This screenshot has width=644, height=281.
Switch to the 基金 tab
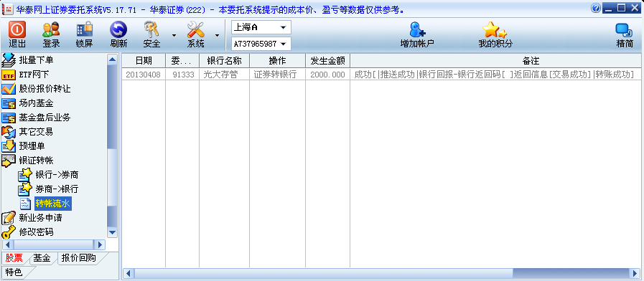click(x=42, y=258)
